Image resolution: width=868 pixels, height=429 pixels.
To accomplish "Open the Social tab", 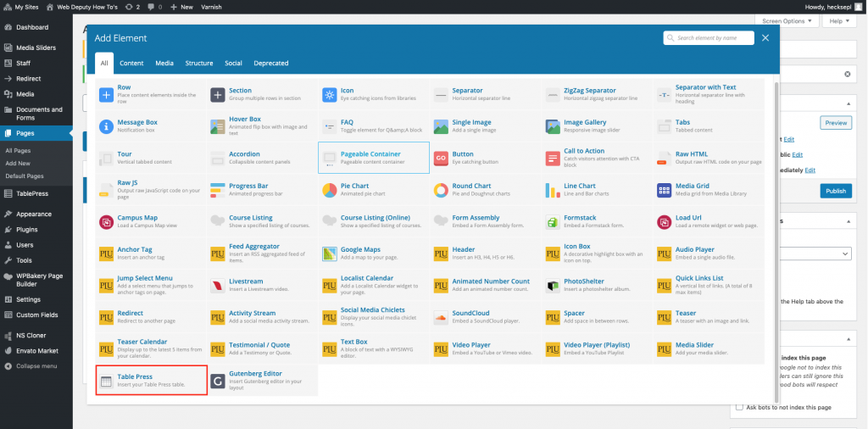I will click(x=234, y=63).
